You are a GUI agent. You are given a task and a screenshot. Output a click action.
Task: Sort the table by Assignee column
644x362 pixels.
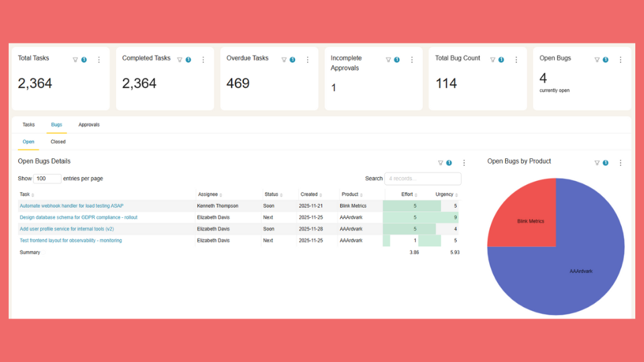coord(209,194)
